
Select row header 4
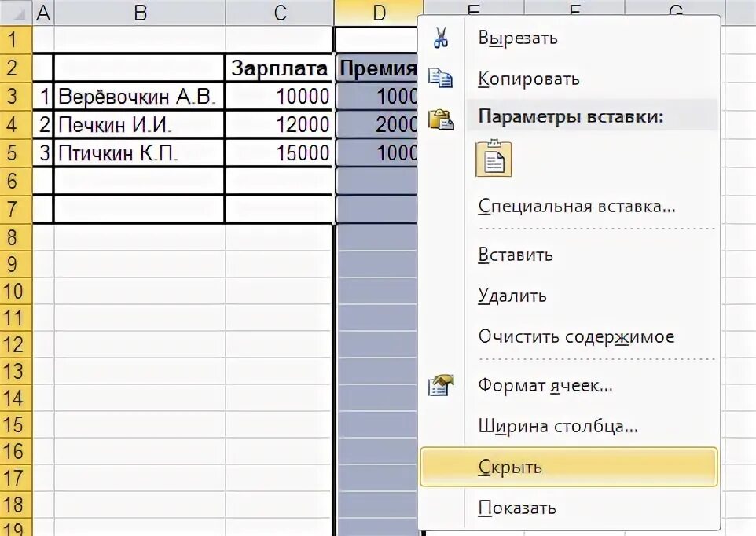16,124
